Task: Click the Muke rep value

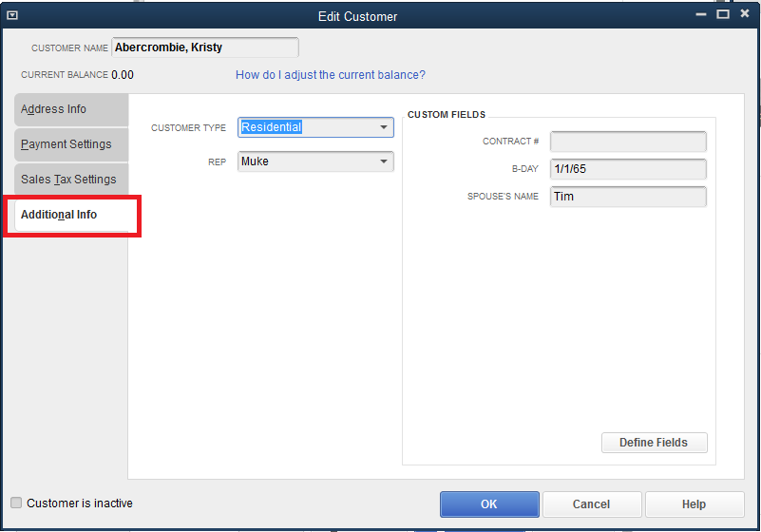Action: click(255, 161)
